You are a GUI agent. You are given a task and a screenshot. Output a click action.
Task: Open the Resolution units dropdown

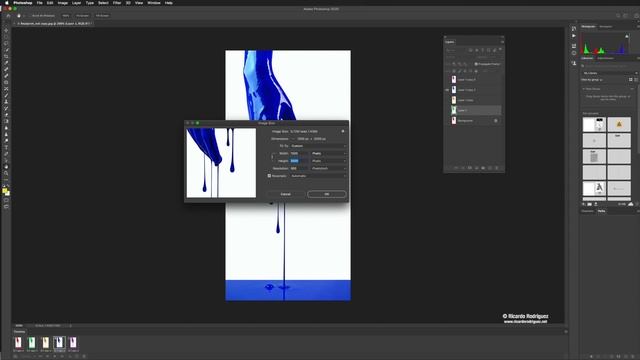(329, 168)
